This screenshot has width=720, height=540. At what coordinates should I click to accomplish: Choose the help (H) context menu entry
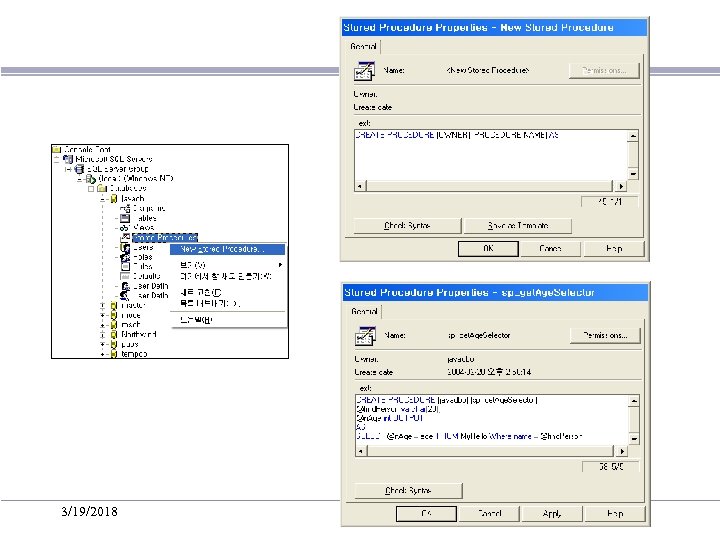click(227, 320)
